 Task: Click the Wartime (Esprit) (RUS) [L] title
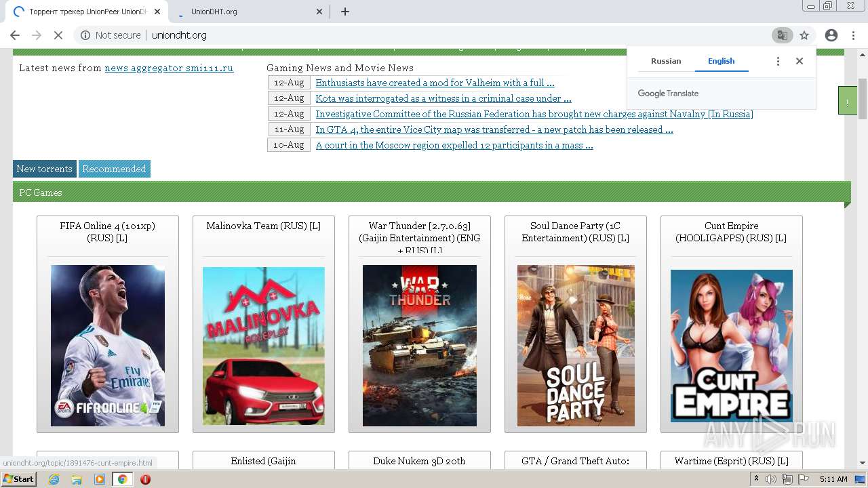click(x=731, y=461)
